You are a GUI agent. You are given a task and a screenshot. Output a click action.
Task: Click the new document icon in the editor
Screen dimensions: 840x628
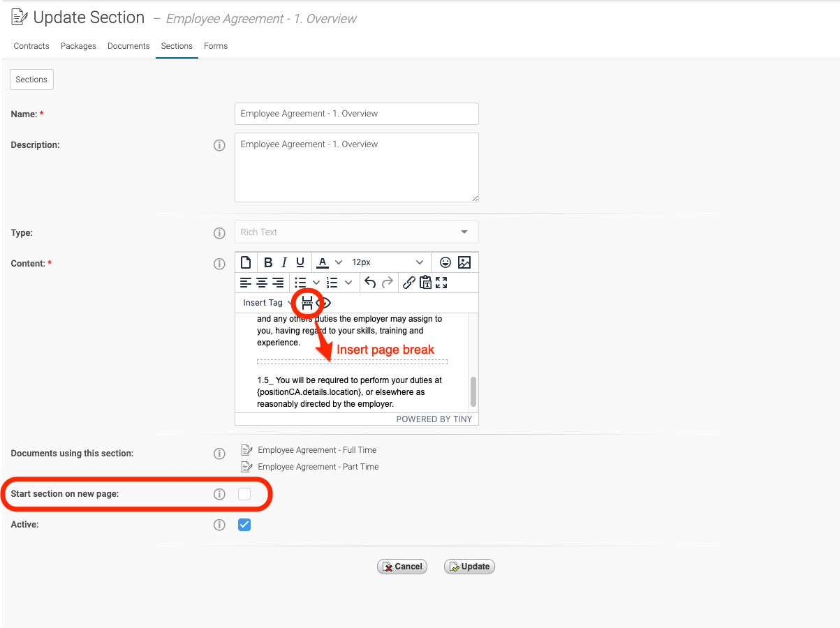(246, 262)
